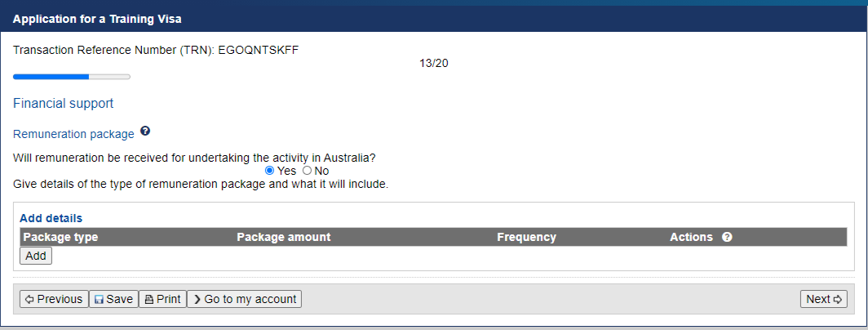This screenshot has height=330, width=868.
Task: Click the left arrow icon on Previous
Action: 30,300
